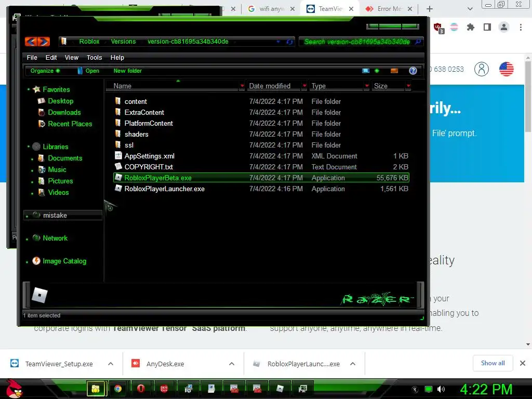Open Opera from the taskbar

coord(141,389)
